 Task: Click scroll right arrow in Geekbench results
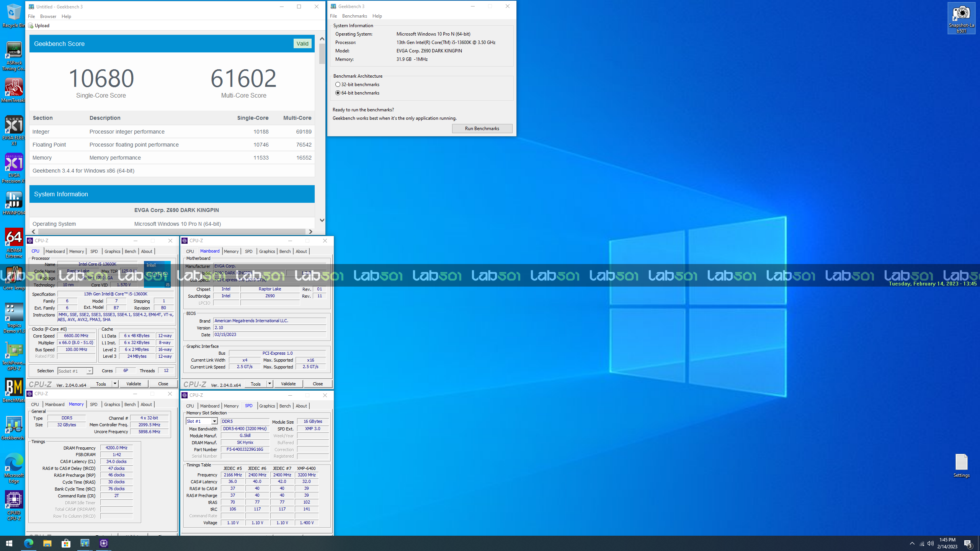click(x=310, y=231)
